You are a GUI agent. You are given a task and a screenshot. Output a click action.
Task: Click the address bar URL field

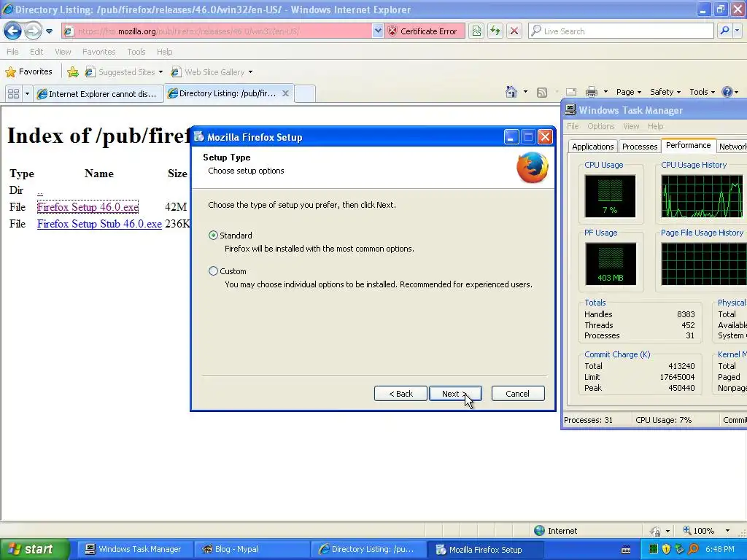217,31
